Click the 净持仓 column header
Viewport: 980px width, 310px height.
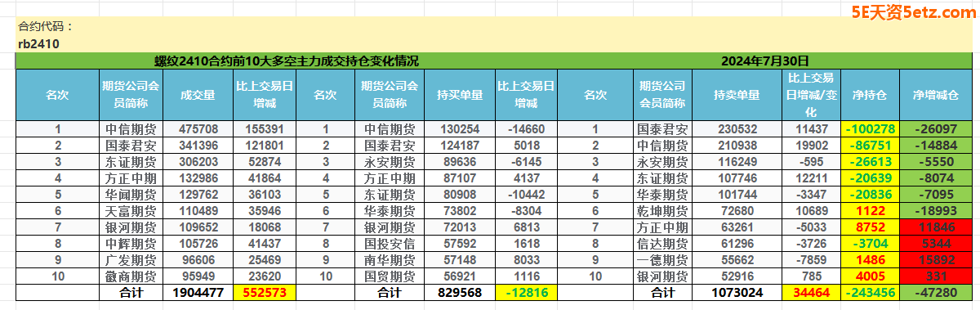tap(871, 94)
